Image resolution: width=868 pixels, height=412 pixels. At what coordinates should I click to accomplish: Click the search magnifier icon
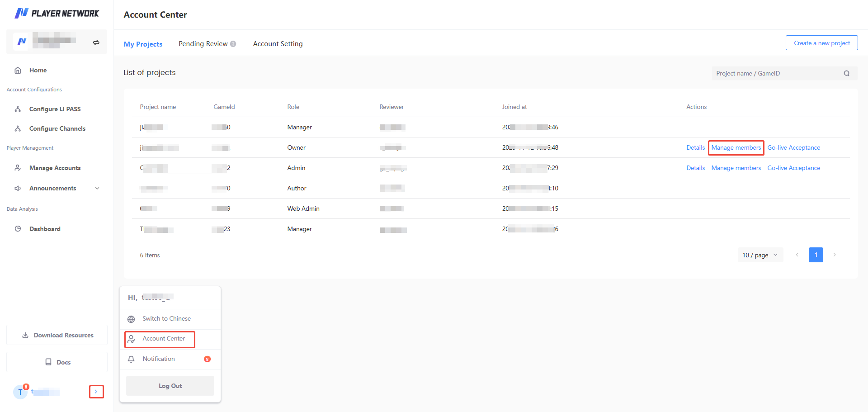[846, 73]
